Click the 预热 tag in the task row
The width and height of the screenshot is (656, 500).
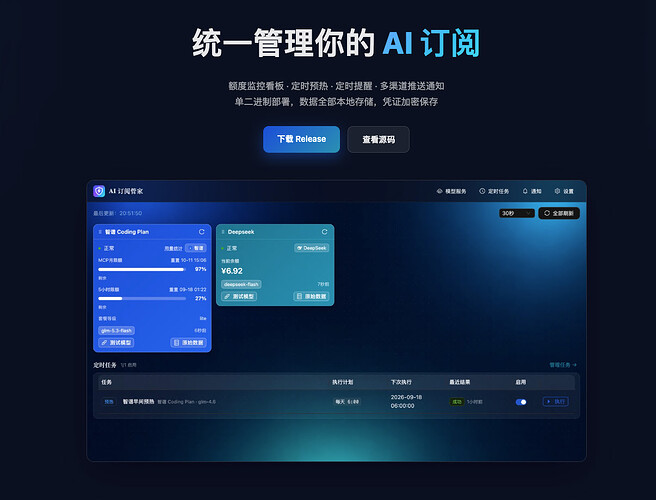click(x=109, y=402)
